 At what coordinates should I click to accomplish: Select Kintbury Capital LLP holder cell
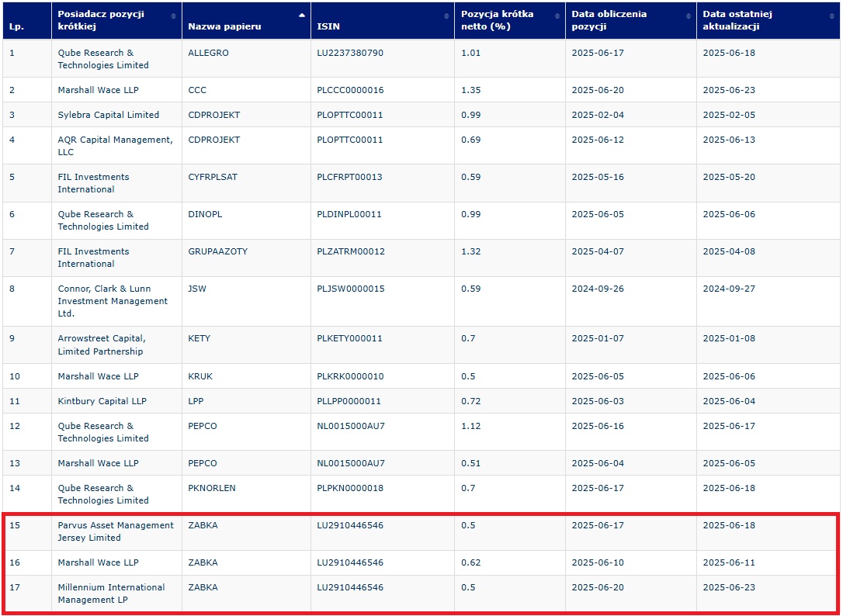pyautogui.click(x=102, y=401)
